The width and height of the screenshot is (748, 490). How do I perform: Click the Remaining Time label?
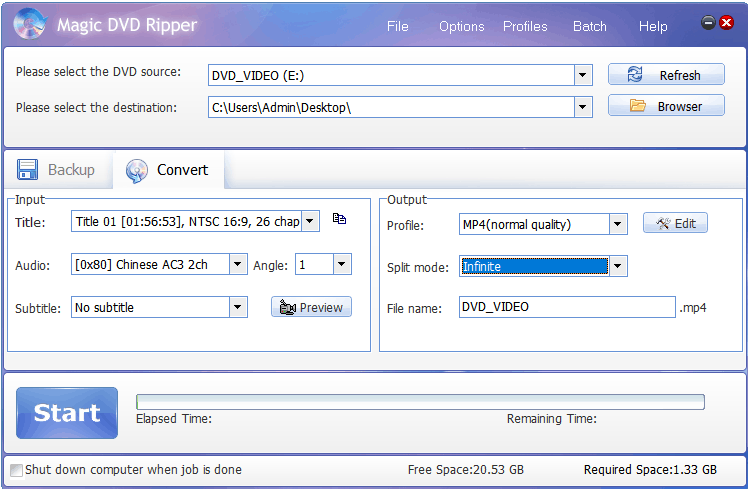pyautogui.click(x=551, y=418)
